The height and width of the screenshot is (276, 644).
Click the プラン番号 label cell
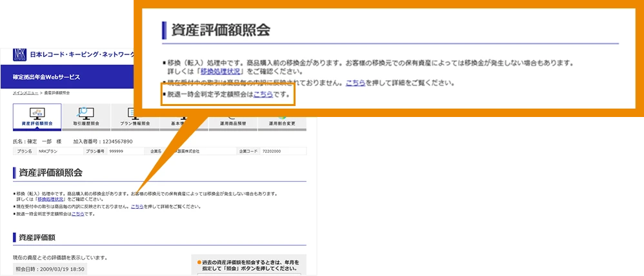pos(96,151)
